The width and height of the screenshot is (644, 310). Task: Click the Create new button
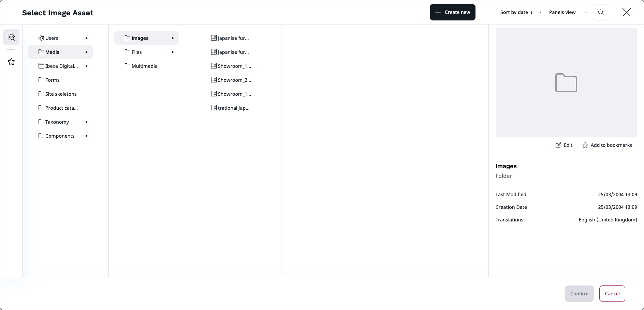point(452,12)
